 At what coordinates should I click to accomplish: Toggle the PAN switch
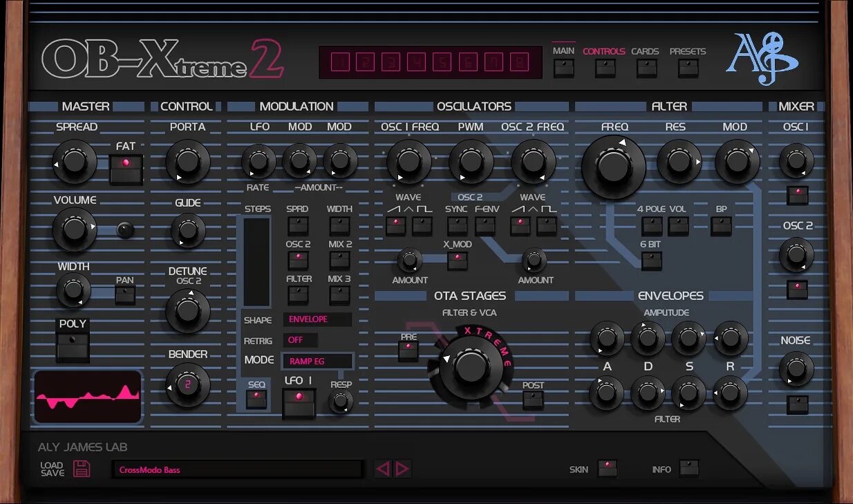(124, 295)
